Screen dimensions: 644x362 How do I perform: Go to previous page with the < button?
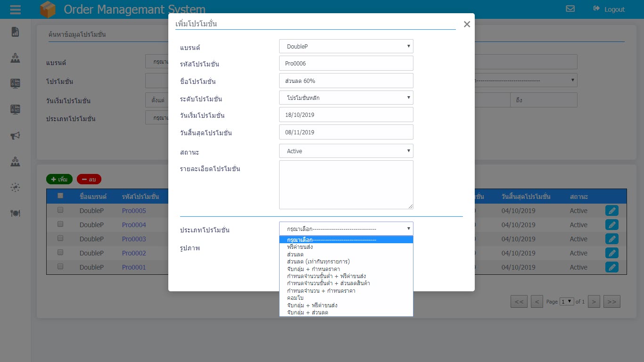point(537,302)
